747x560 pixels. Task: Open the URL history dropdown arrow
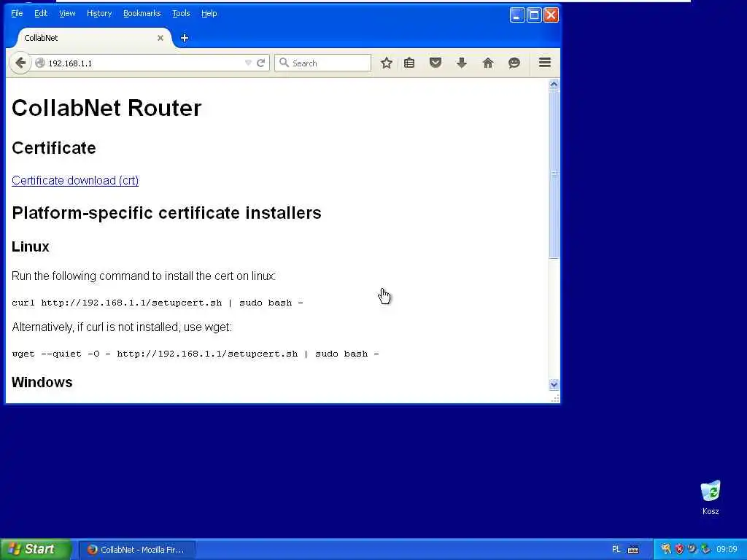tap(248, 63)
